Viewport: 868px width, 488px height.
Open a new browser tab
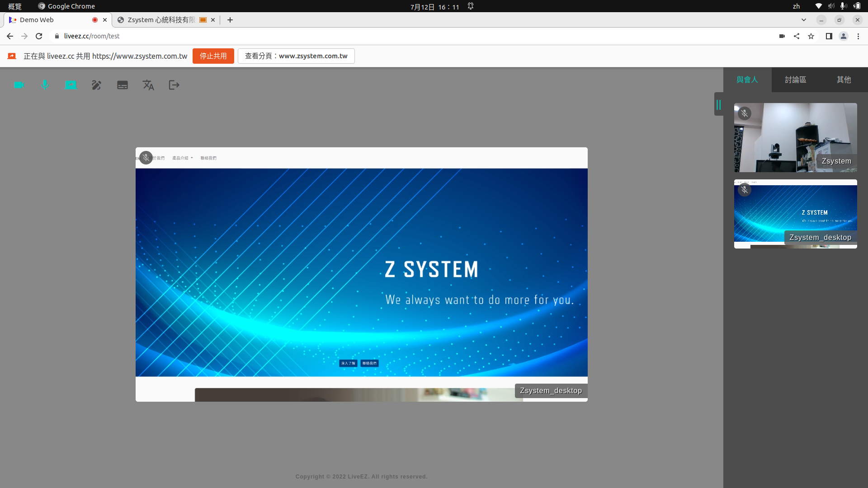pos(230,20)
